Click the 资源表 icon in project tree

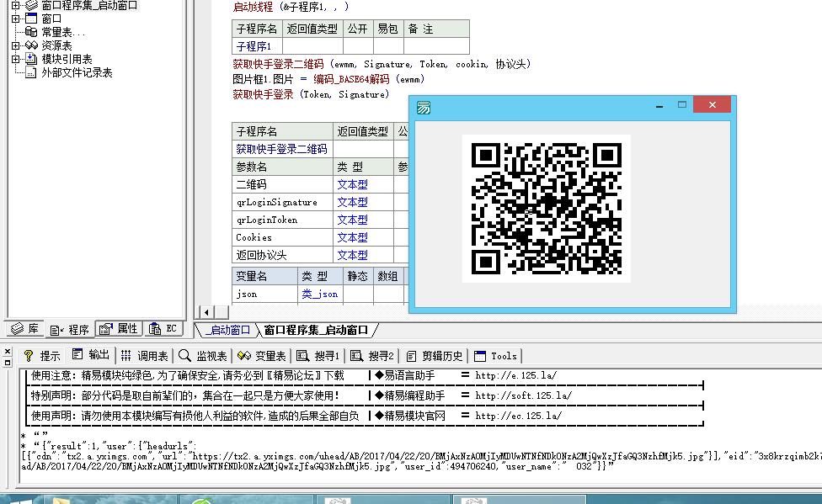pos(31,45)
